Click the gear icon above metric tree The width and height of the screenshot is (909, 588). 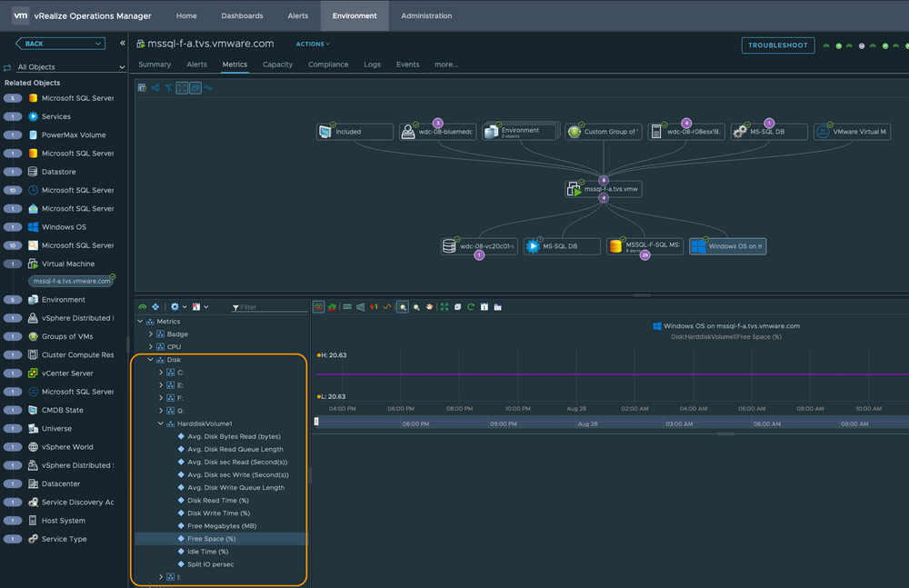(x=175, y=307)
